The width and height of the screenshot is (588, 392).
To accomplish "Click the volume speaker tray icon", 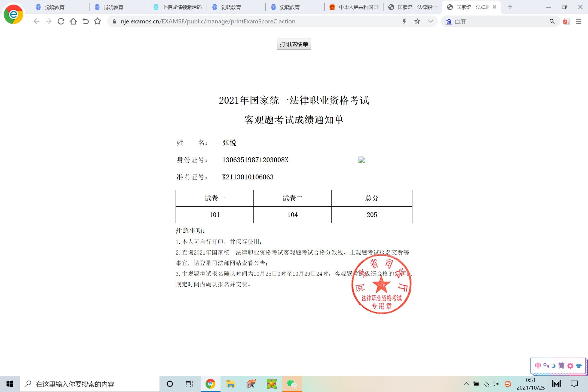I will click(x=496, y=384).
